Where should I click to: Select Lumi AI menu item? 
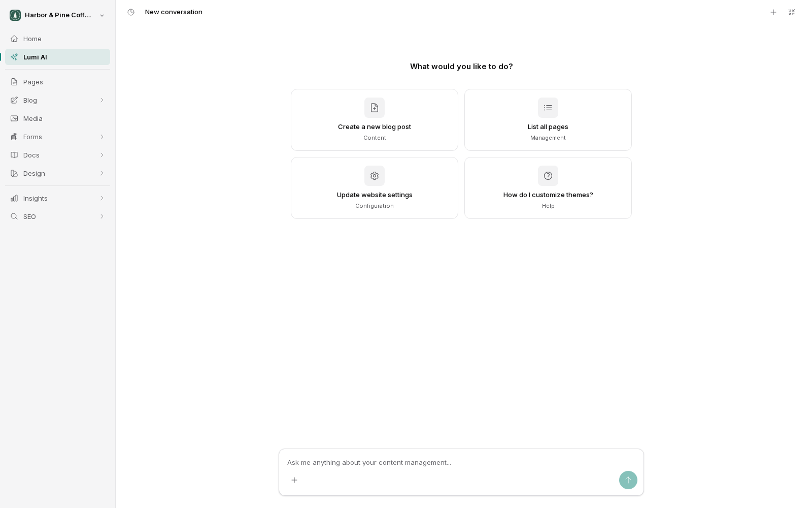coord(57,57)
